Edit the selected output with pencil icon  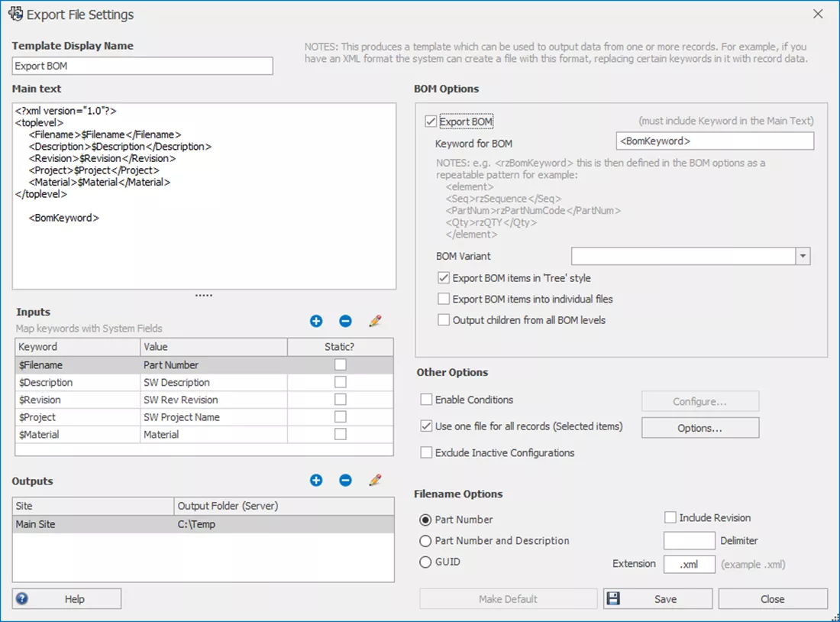375,481
